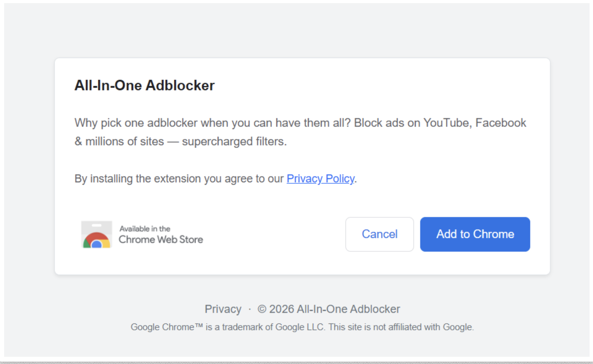
Task: Click the 'millions of sites' phrase
Action: [x=125, y=141]
